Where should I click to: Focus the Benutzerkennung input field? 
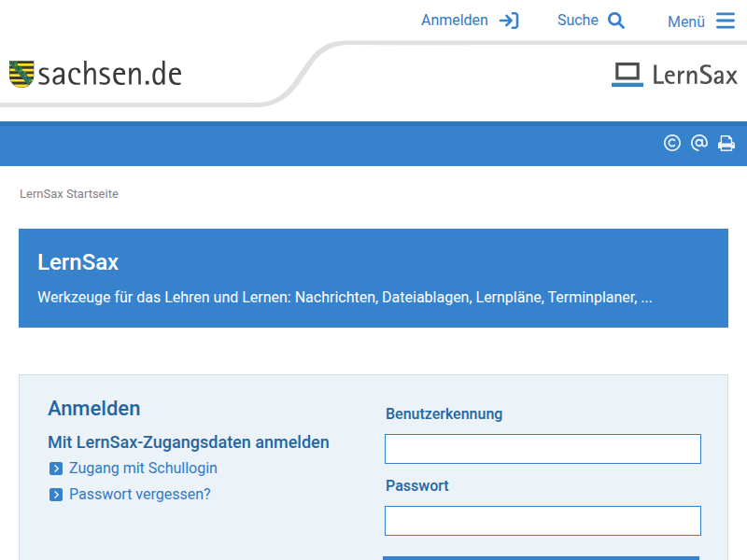coord(543,449)
